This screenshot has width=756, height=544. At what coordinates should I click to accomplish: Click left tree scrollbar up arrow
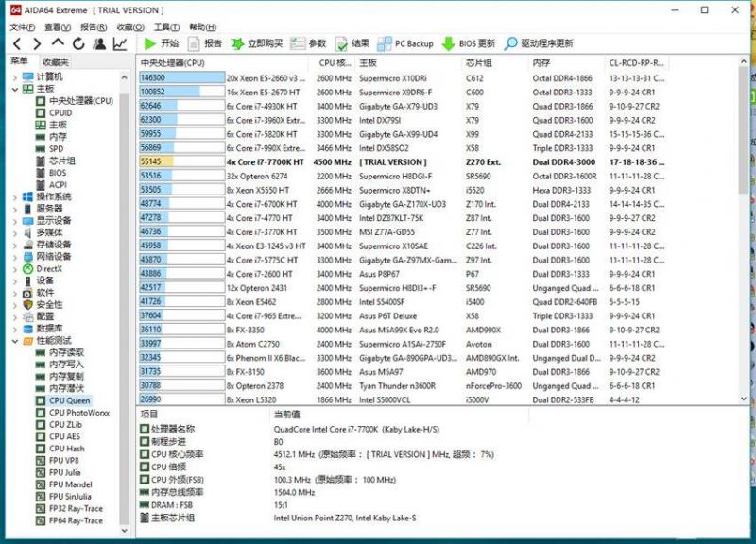[125, 77]
